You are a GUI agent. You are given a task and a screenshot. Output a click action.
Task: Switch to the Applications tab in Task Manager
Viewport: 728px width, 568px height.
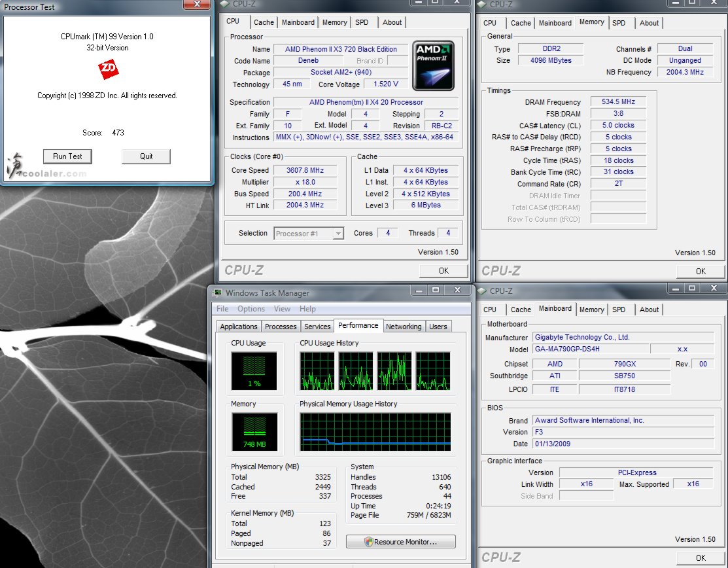click(239, 327)
